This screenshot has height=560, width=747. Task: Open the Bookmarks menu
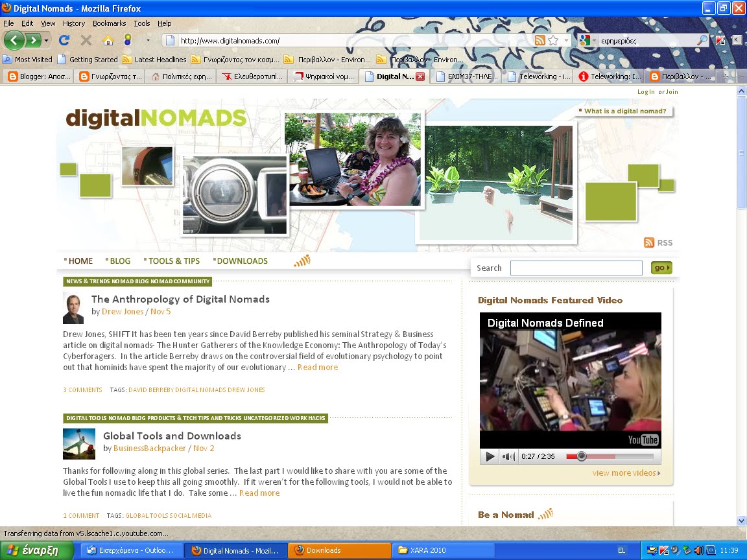[x=109, y=23]
